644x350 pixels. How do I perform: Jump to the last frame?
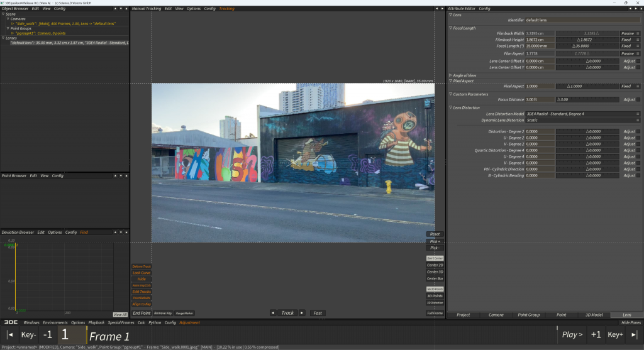pyautogui.click(x=634, y=335)
